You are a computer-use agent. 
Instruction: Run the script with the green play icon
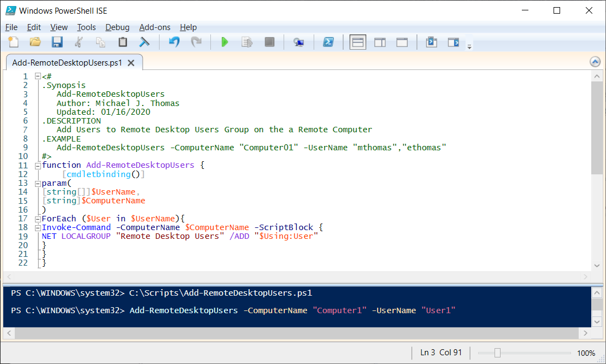pyautogui.click(x=225, y=42)
